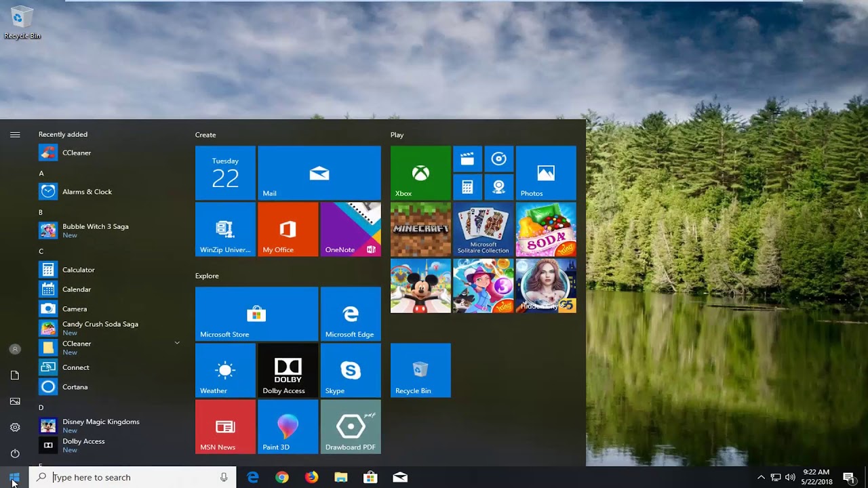Open the Mail tile in Create group
The width and height of the screenshot is (868, 488).
click(x=319, y=173)
